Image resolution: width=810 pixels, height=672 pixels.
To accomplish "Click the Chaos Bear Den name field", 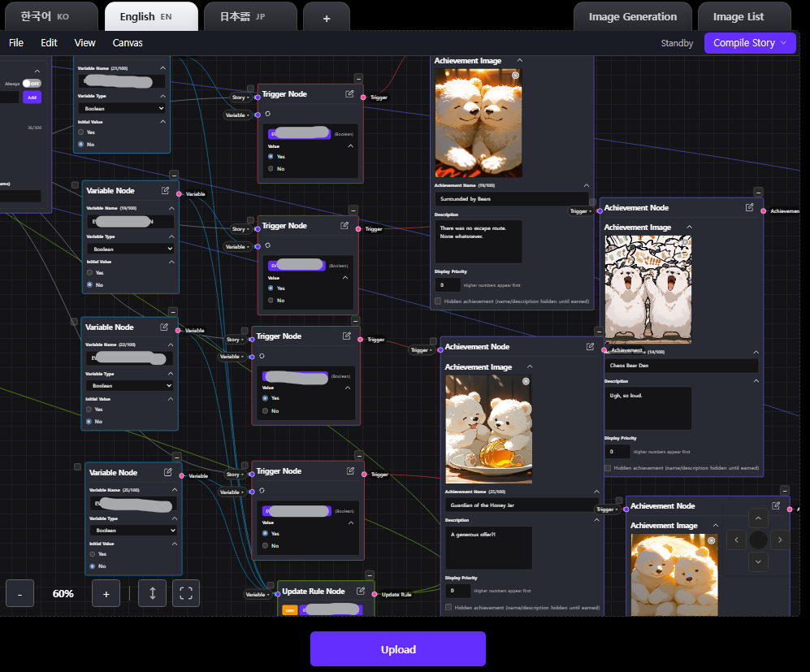I will [681, 365].
